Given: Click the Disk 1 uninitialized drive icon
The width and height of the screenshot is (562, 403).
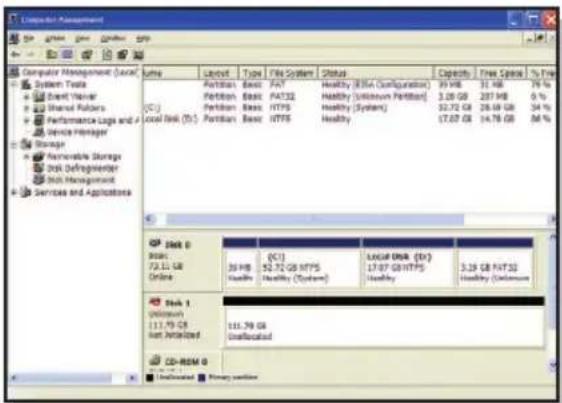Looking at the screenshot, I should point(155,302).
